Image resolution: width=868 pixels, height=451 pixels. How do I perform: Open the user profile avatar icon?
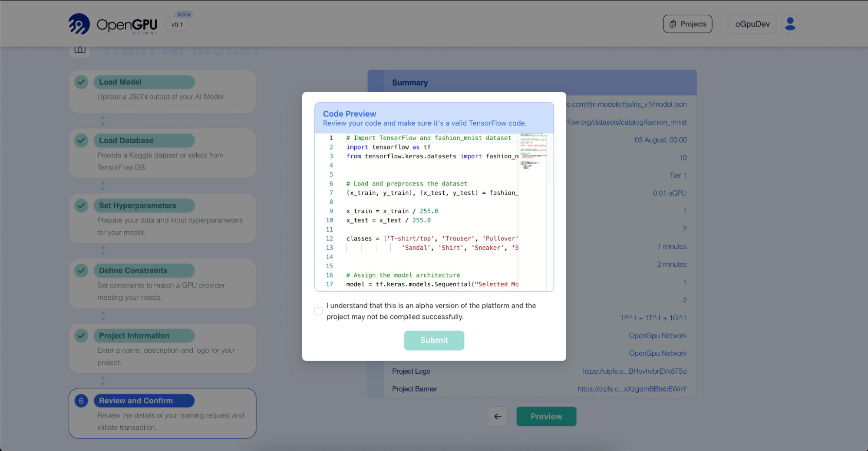(790, 24)
